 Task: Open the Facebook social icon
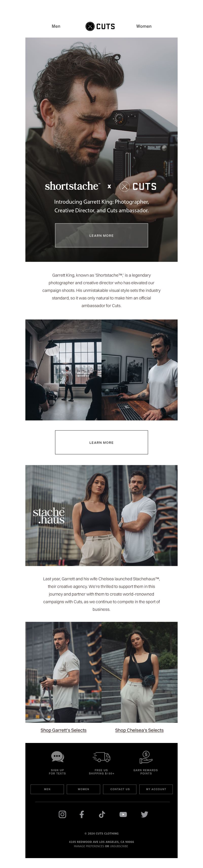(82, 814)
